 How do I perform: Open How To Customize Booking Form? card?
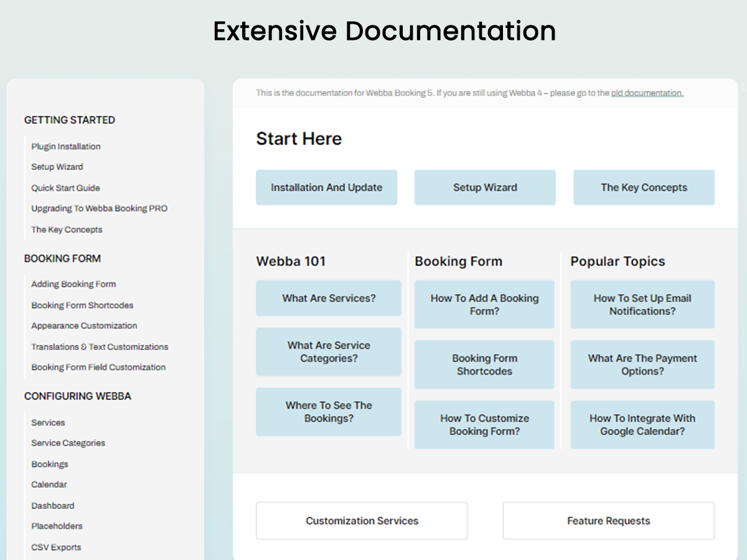tap(484, 425)
